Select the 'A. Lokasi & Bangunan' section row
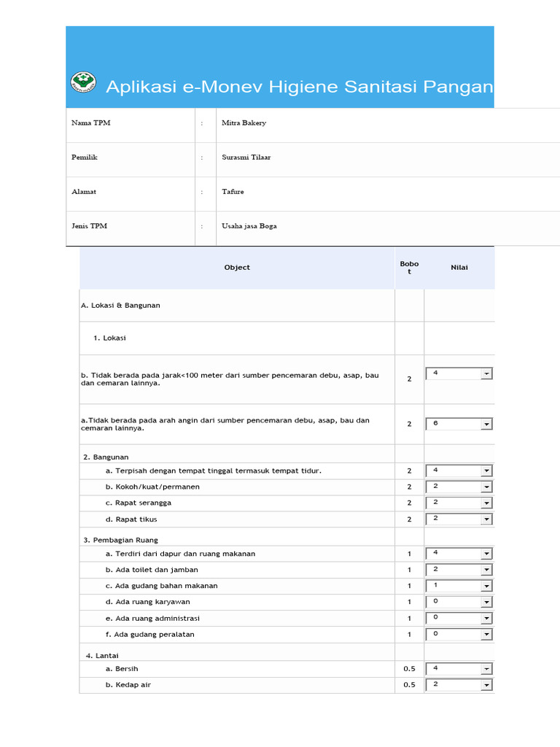The height and width of the screenshot is (747, 560). [120, 306]
